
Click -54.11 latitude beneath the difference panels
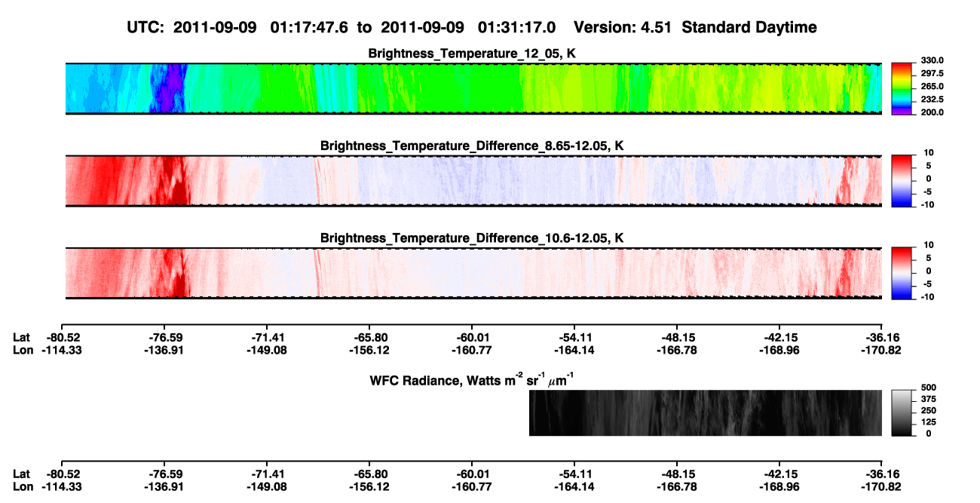tap(574, 338)
